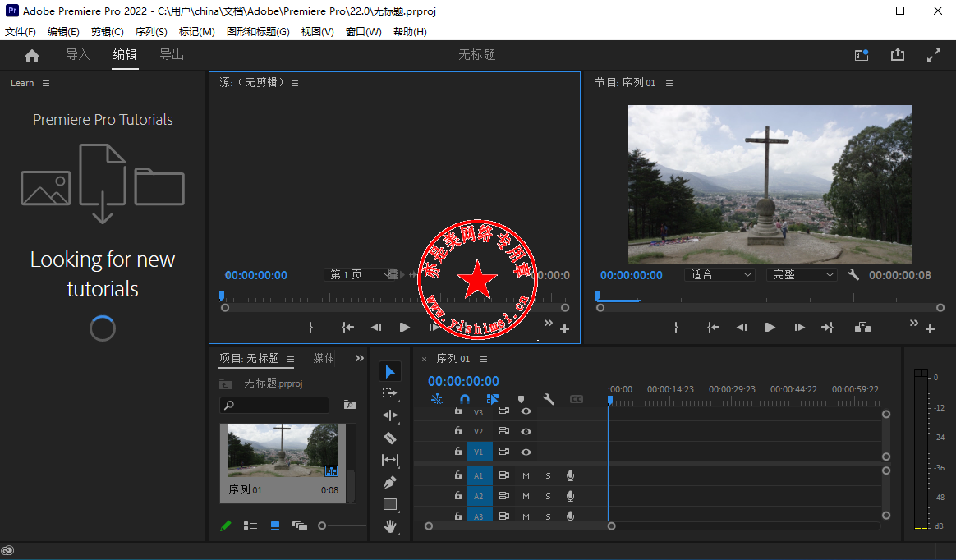Open Source monitor button editor plus
956x560 pixels.
click(564, 329)
